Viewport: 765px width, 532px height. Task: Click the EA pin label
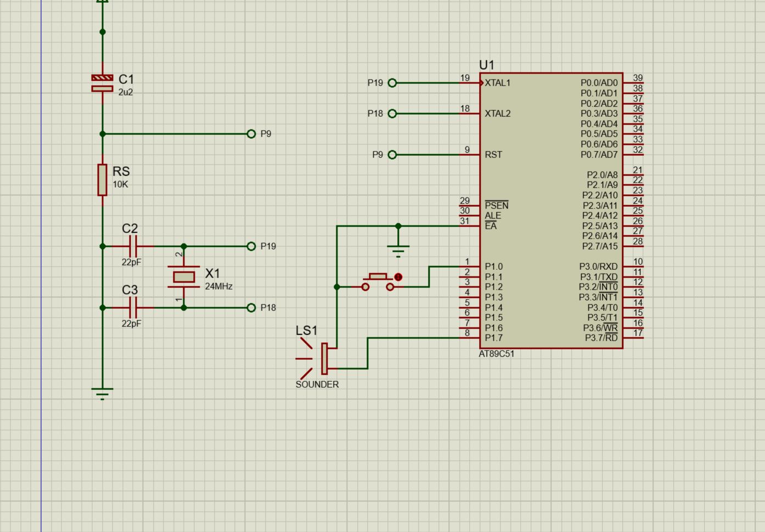(491, 226)
